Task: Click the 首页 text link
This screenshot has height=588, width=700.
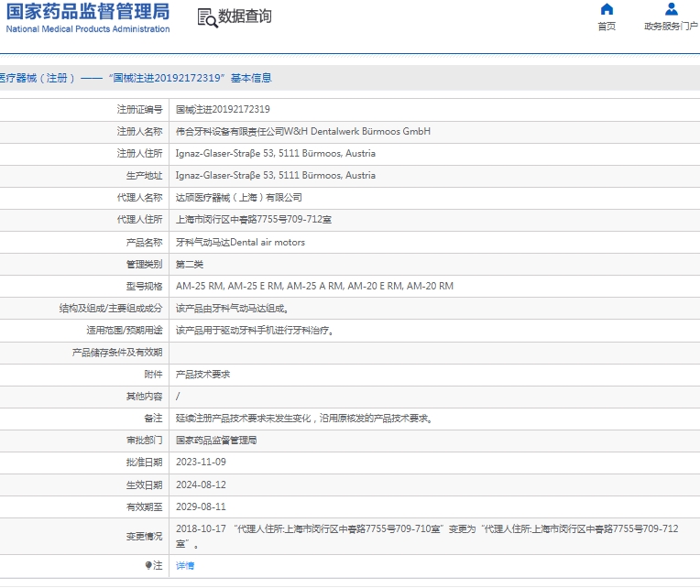Action: click(607, 27)
